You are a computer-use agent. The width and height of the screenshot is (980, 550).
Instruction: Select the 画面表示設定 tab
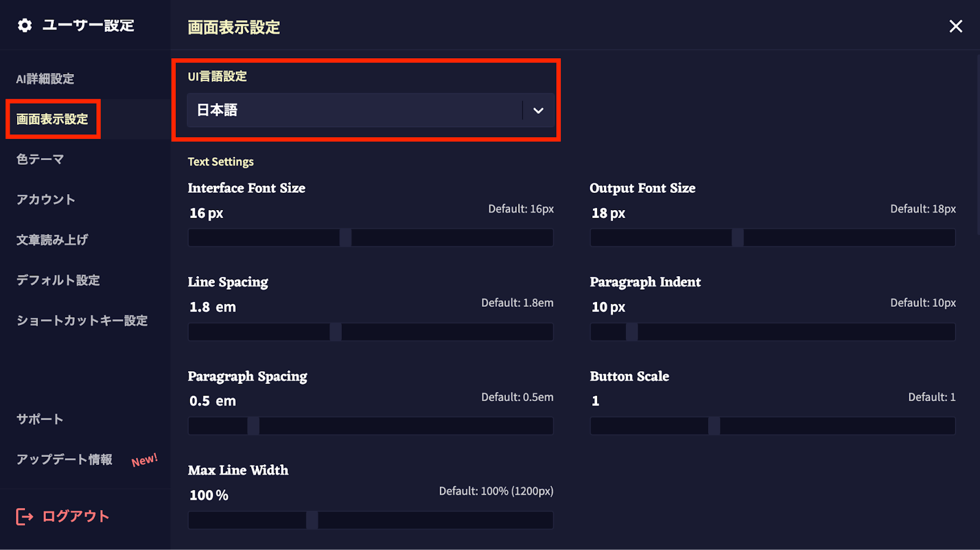(x=53, y=119)
